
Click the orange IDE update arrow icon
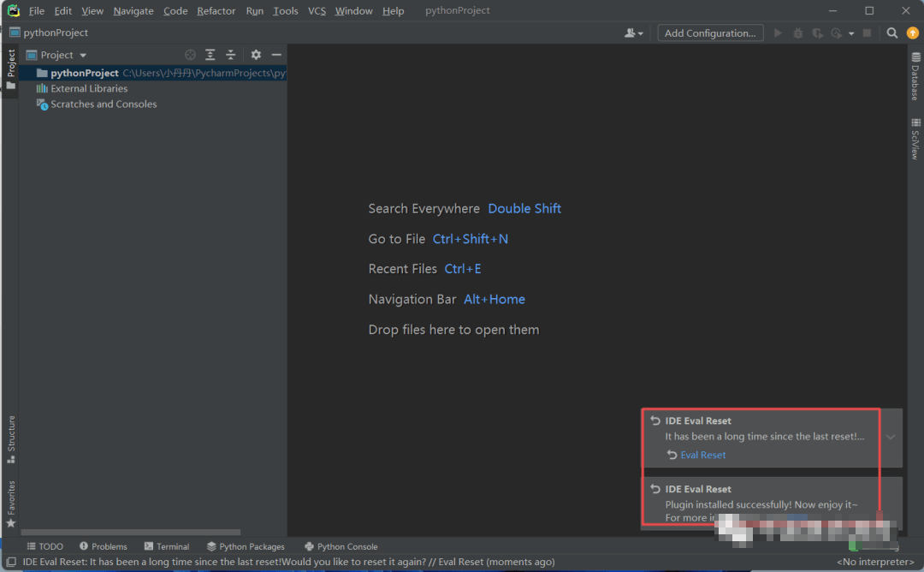point(912,33)
